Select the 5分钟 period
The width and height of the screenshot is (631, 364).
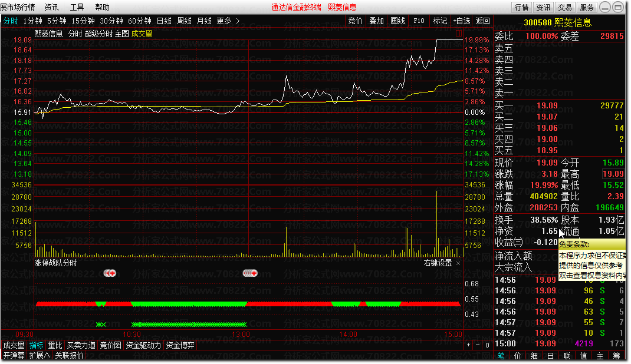[x=57, y=21]
